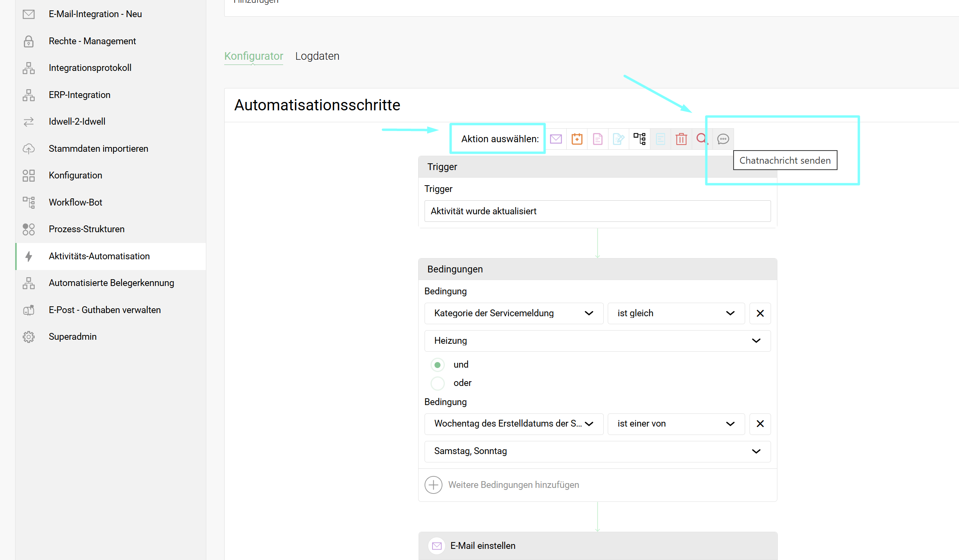Select the 'und' radio button
The image size is (959, 560).
coord(437,365)
